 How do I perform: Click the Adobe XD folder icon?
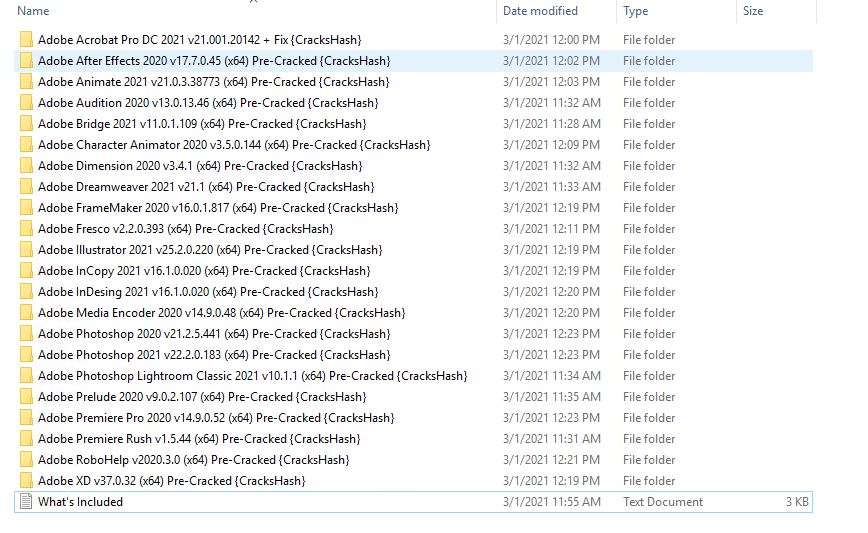pyautogui.click(x=26, y=482)
